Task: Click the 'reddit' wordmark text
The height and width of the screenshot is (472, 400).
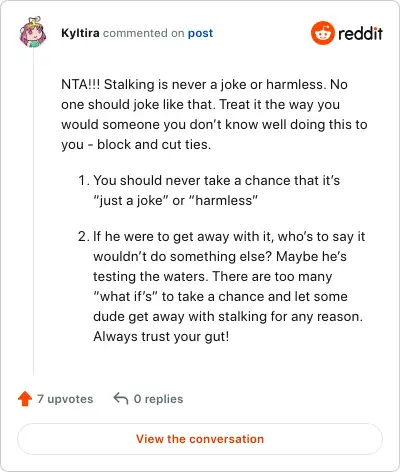Action: click(360, 33)
